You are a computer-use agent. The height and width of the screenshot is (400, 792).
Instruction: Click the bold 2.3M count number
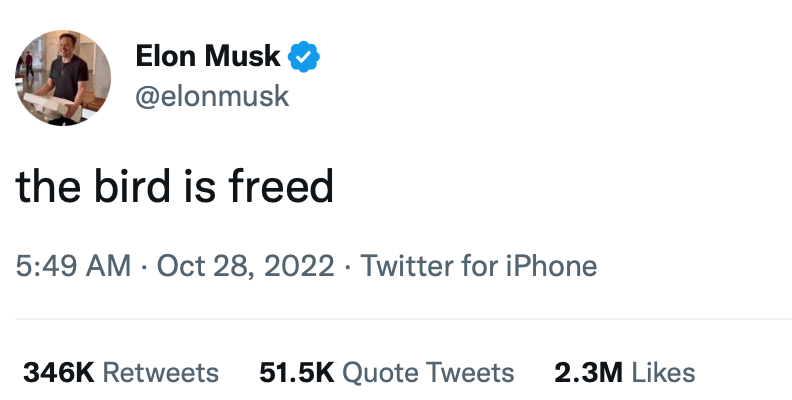(588, 373)
